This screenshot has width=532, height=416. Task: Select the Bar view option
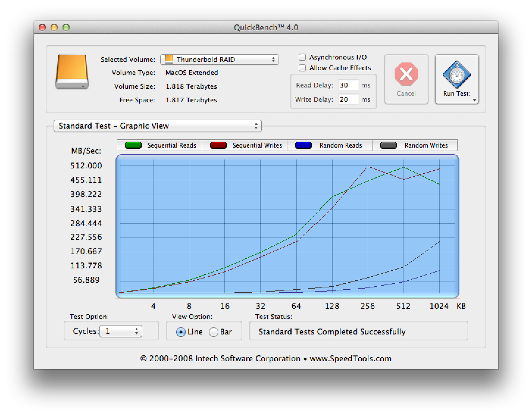[213, 332]
